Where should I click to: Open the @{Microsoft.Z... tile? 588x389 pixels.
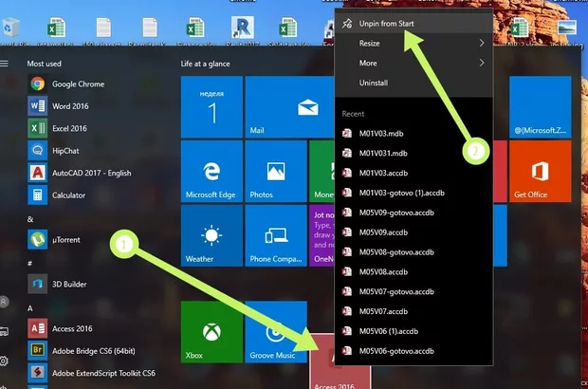[x=540, y=107]
